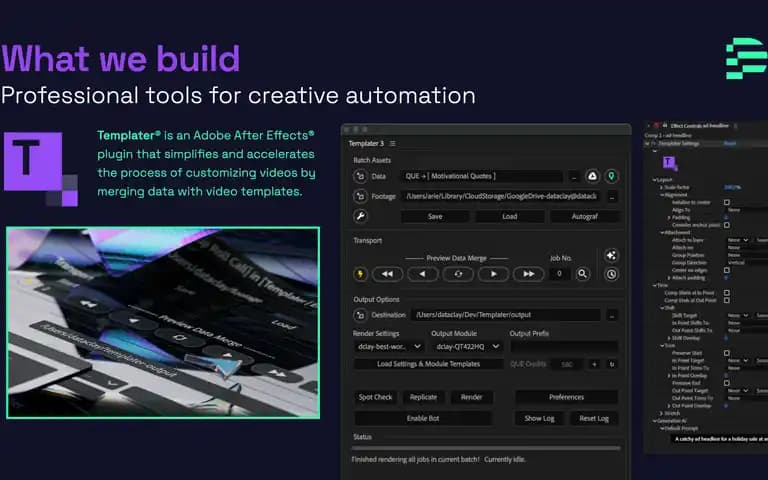The height and width of the screenshot is (480, 768).
Task: Click the magnifier icon next to Job No.
Action: (582, 274)
